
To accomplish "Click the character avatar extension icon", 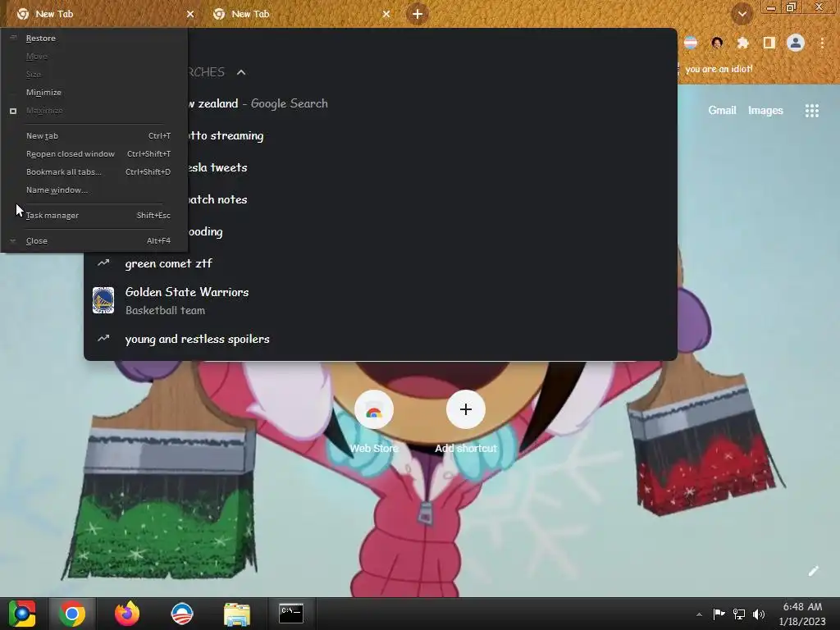I will coord(717,43).
